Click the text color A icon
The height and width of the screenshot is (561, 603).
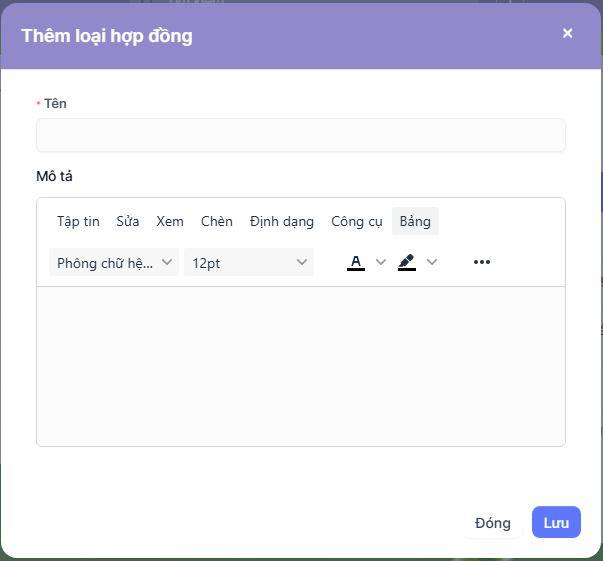coord(355,262)
